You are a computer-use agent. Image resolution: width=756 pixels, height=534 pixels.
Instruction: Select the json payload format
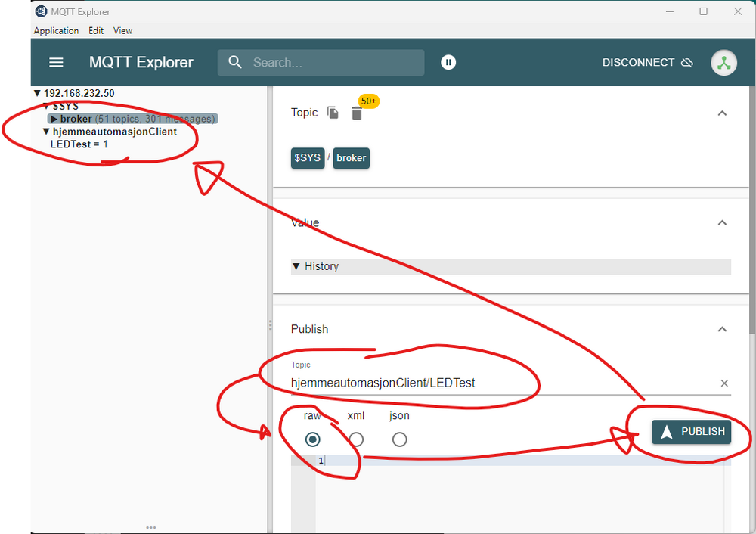click(x=399, y=439)
